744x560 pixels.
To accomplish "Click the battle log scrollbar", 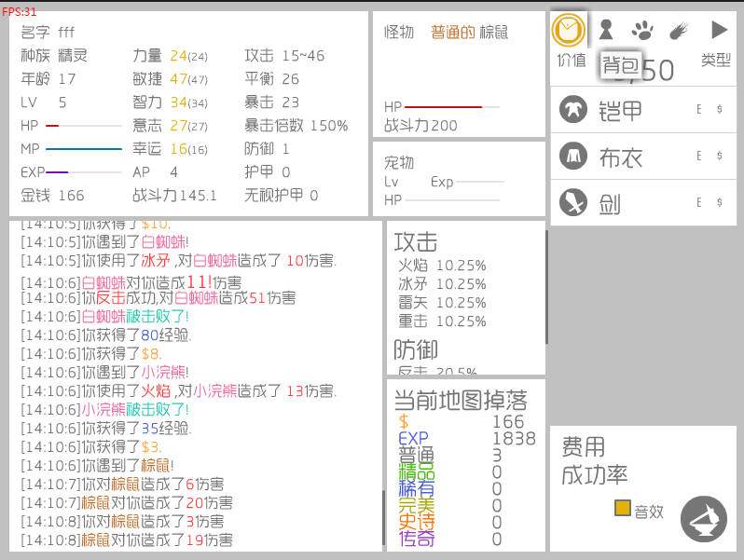I will pos(383,518).
